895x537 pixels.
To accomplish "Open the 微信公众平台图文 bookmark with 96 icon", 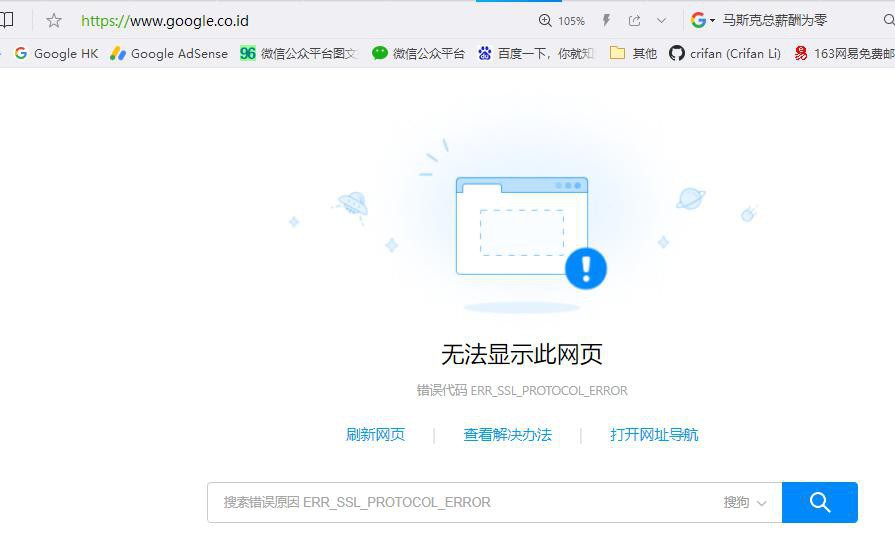I will [300, 54].
